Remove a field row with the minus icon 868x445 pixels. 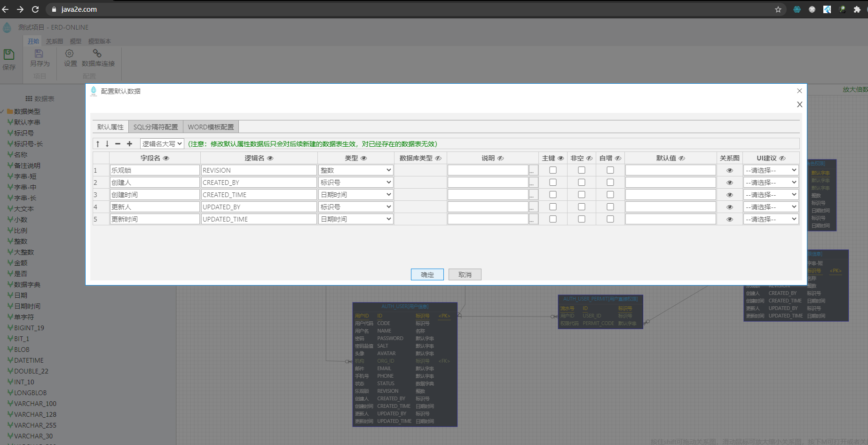tap(118, 143)
